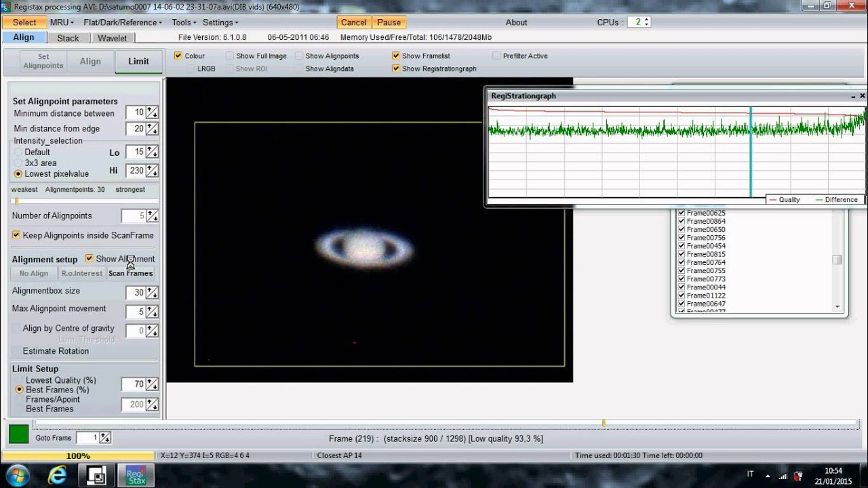
Task: Click the Alignmentbox size value field
Action: pyautogui.click(x=136, y=293)
